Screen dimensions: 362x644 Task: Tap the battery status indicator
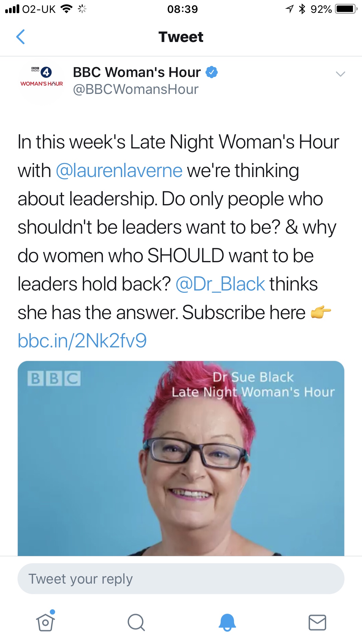pyautogui.click(x=346, y=9)
